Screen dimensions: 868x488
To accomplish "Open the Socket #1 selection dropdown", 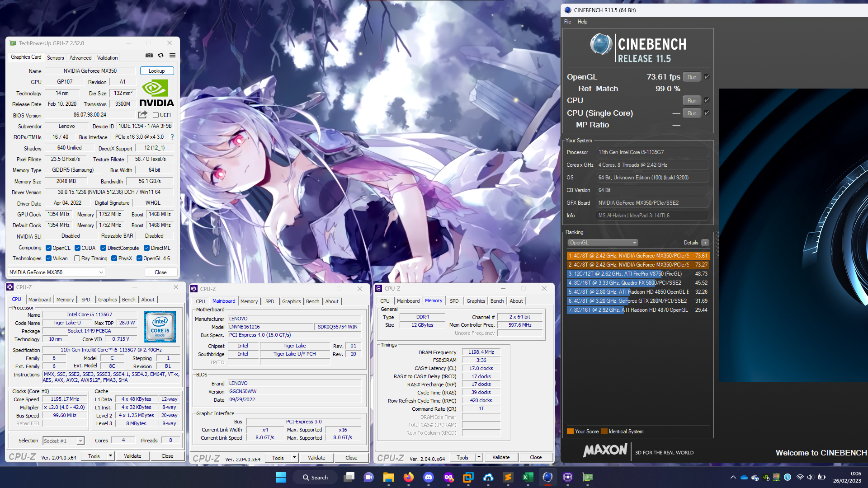I will point(64,441).
